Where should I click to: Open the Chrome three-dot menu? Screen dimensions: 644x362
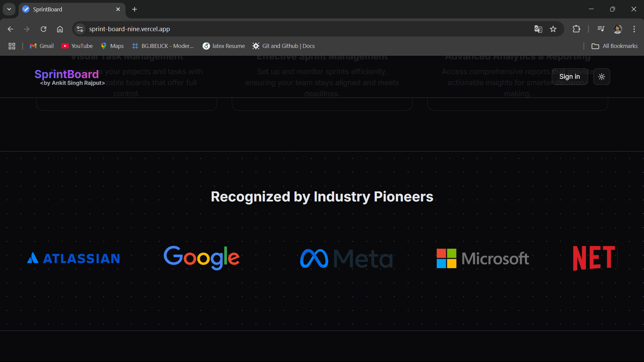[634, 29]
